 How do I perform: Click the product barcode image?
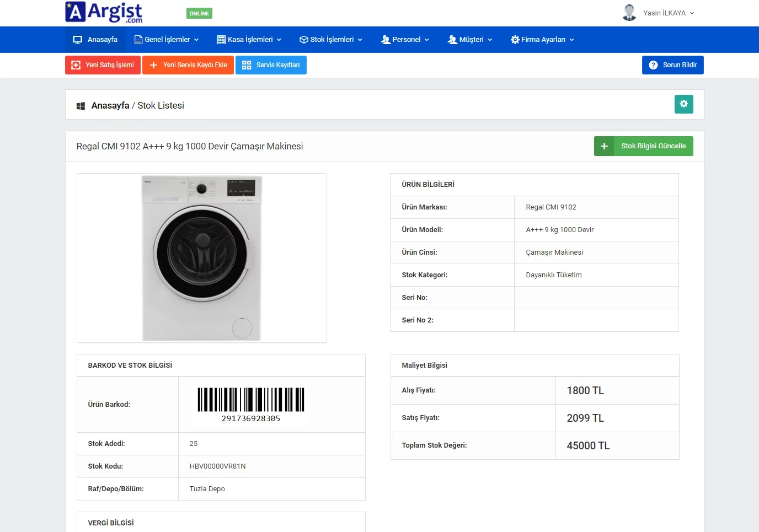[x=251, y=404]
